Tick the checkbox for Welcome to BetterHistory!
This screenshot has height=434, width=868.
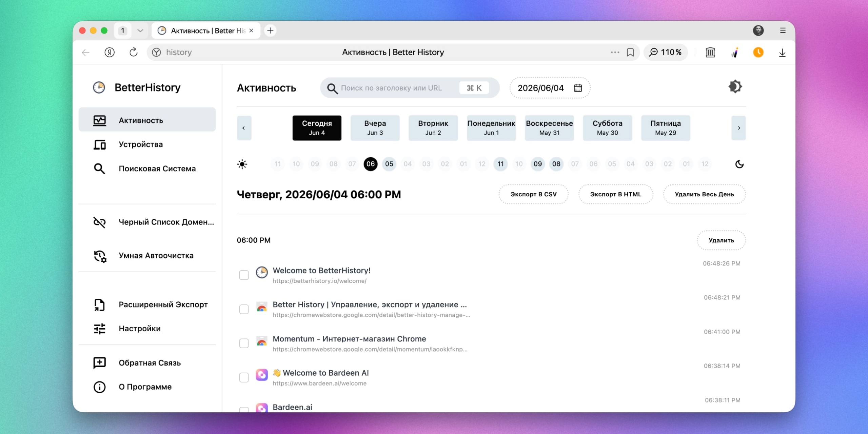point(244,275)
